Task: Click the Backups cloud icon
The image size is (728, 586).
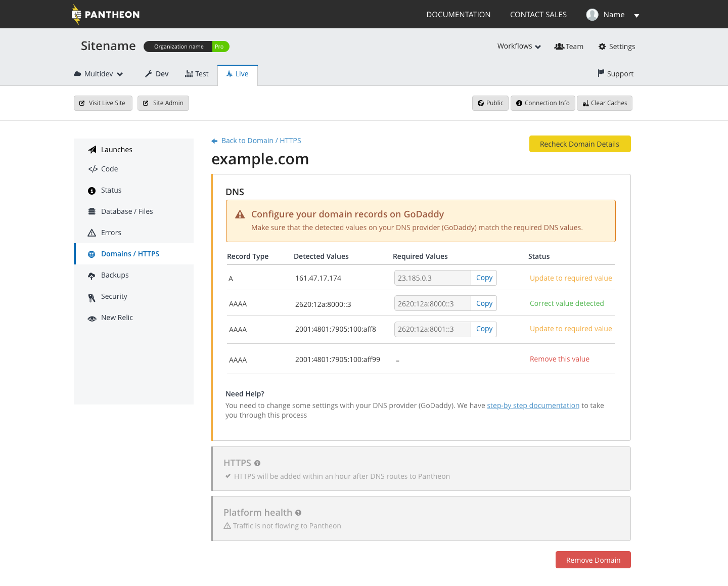Action: pos(92,276)
